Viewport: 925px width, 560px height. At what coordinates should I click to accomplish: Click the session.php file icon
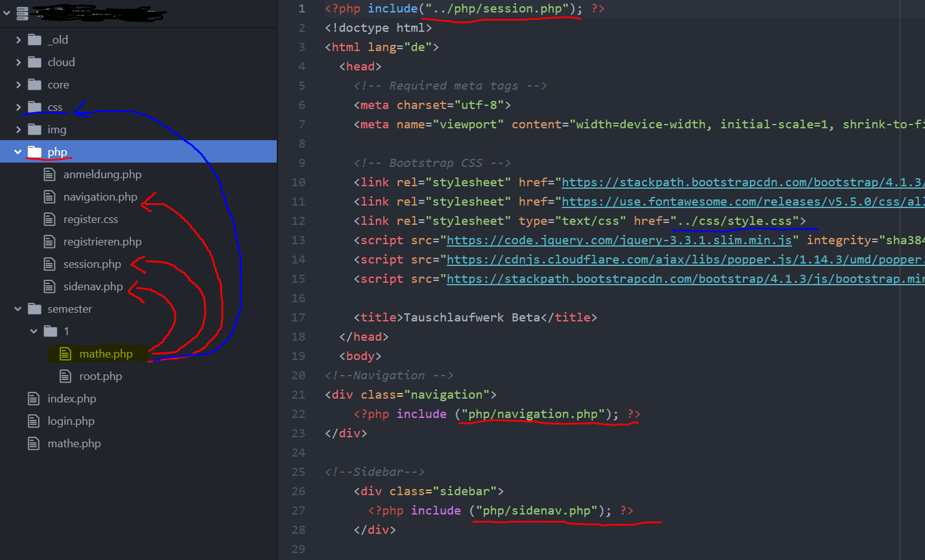50,264
